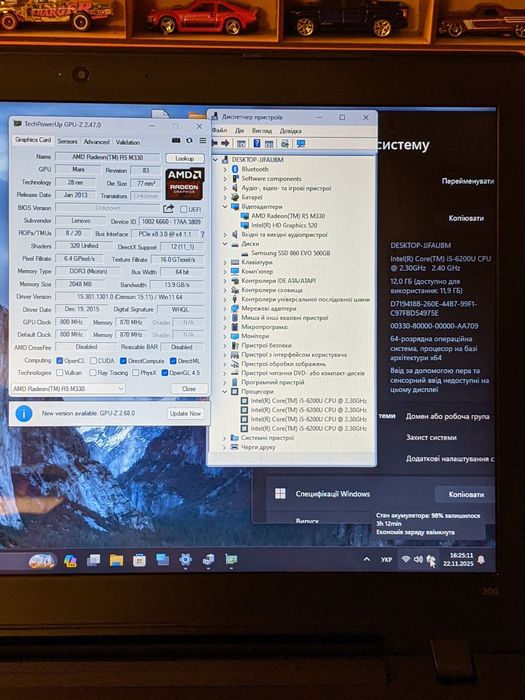
Task: Select AMD Radeon(TM) R5 M330 in device tree
Action: click(x=288, y=216)
